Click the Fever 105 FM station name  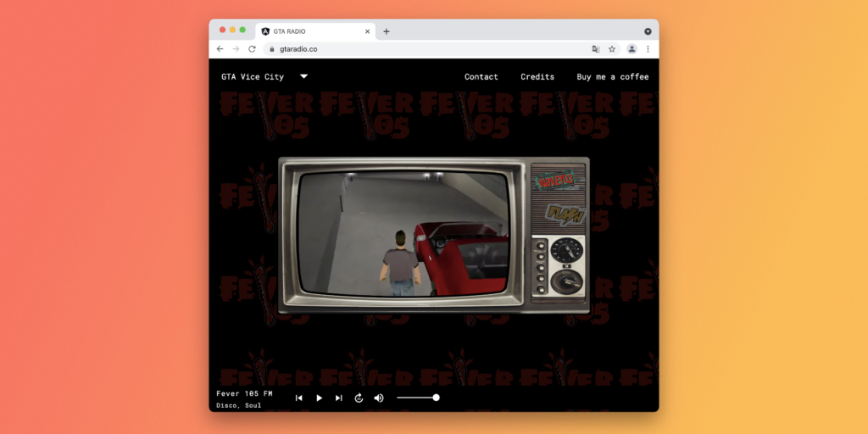point(244,393)
